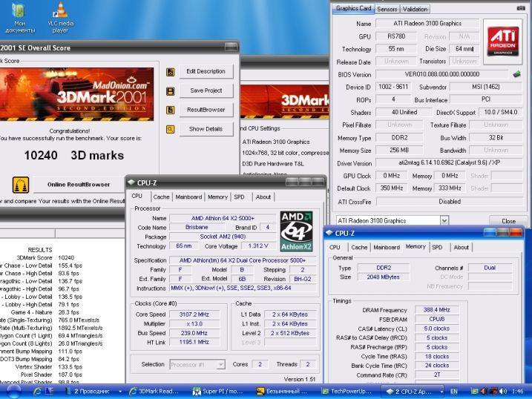Screen dimensions: 532x399
Task: Click the AMD Athlon 64 X2 logo
Action: coord(296,231)
